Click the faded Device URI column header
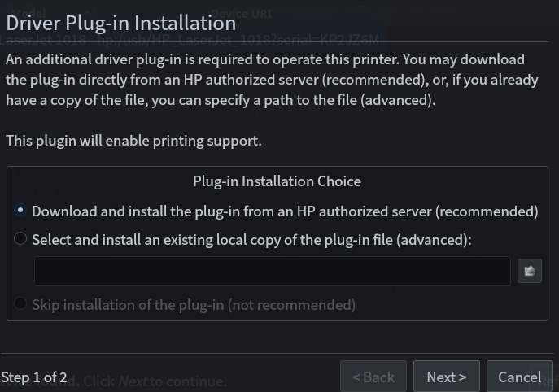This screenshot has height=392, width=559. coord(242,14)
